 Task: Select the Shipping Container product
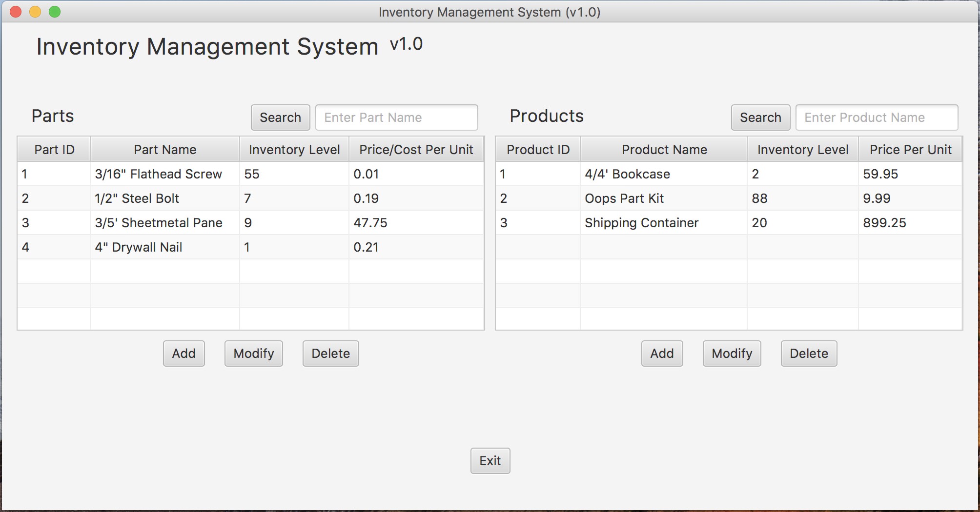[729, 223]
